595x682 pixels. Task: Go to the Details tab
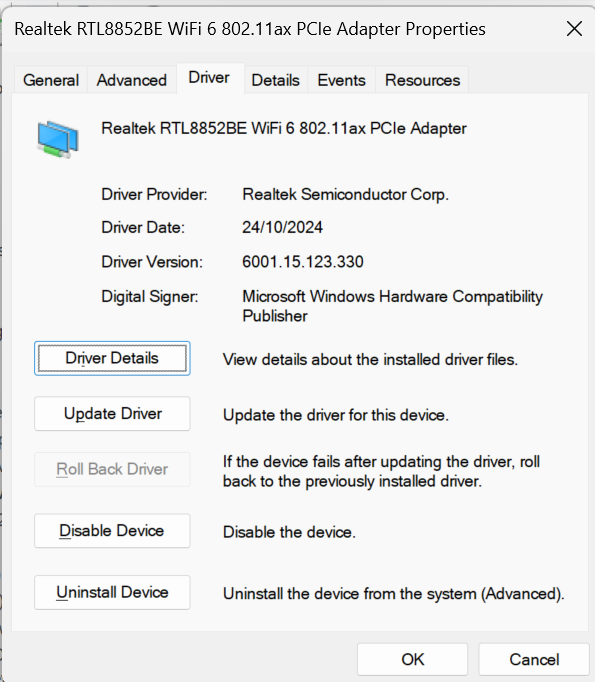[276, 80]
